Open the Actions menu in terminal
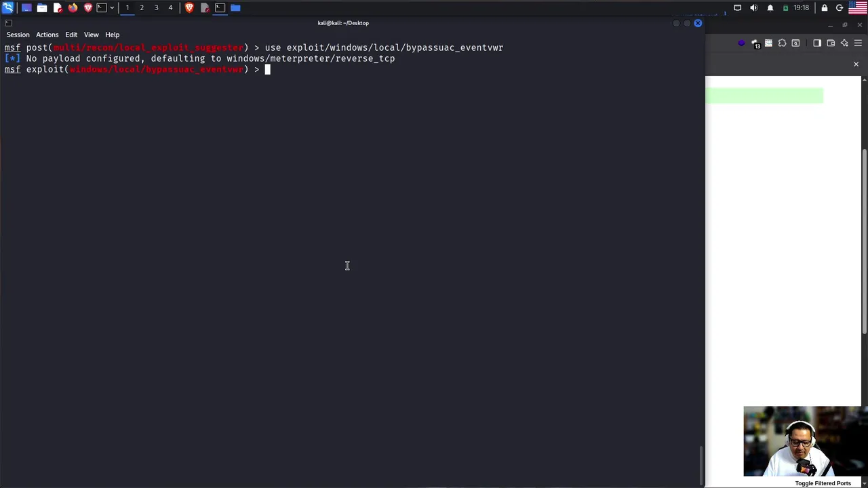This screenshot has width=868, height=488. point(47,35)
